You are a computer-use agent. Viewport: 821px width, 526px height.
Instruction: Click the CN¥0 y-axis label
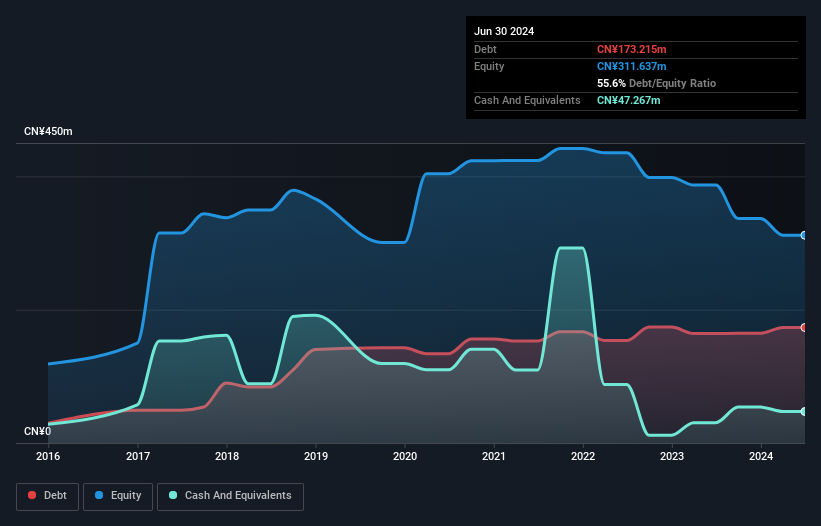coord(38,431)
